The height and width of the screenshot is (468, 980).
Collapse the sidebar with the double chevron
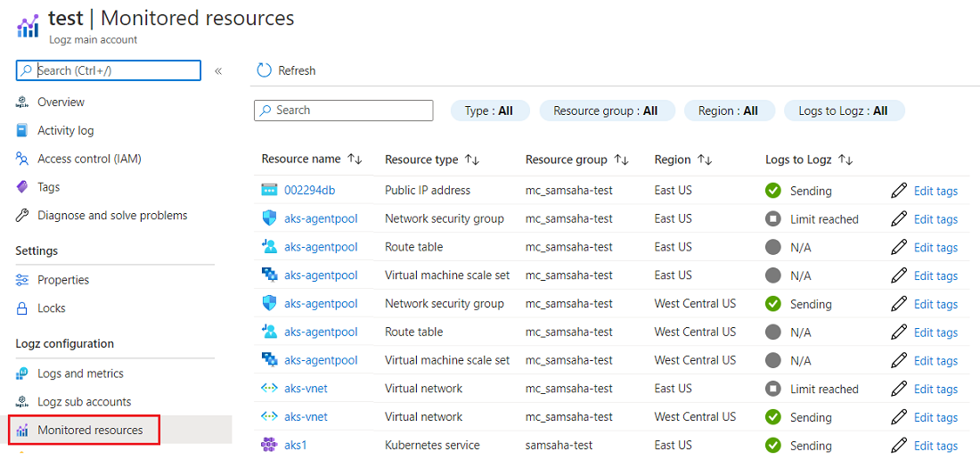click(218, 70)
